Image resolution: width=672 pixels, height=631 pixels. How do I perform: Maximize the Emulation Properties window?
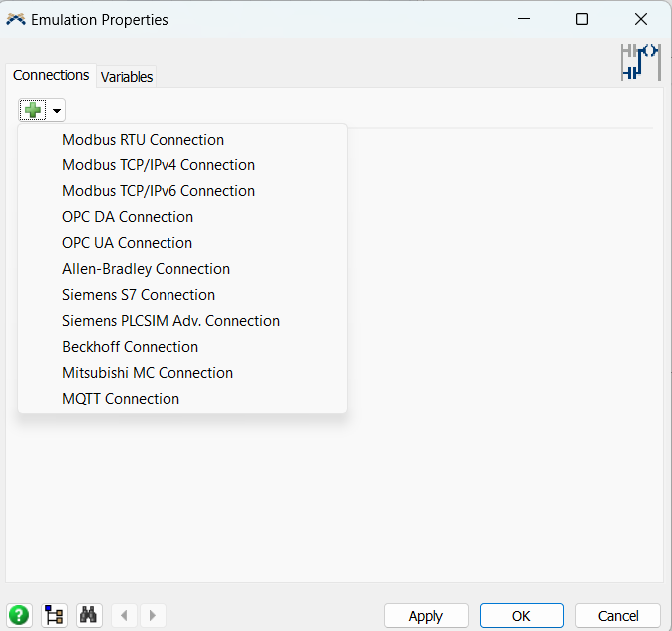click(582, 19)
